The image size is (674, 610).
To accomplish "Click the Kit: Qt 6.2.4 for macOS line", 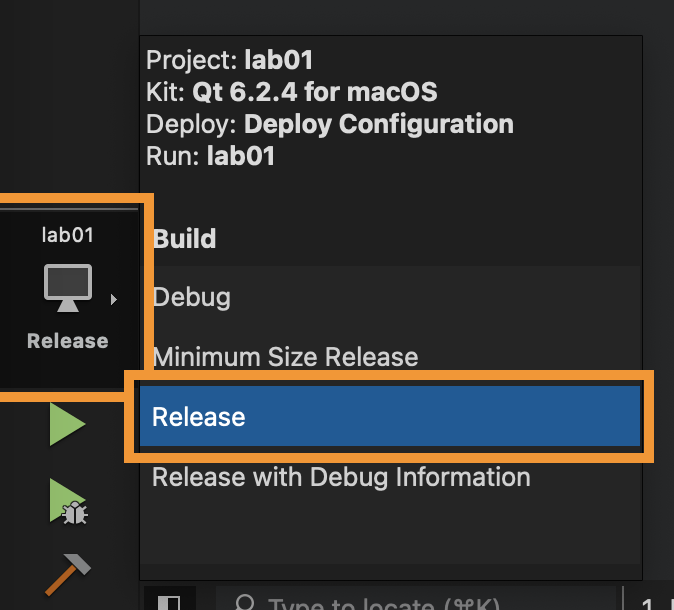I will pos(291,92).
